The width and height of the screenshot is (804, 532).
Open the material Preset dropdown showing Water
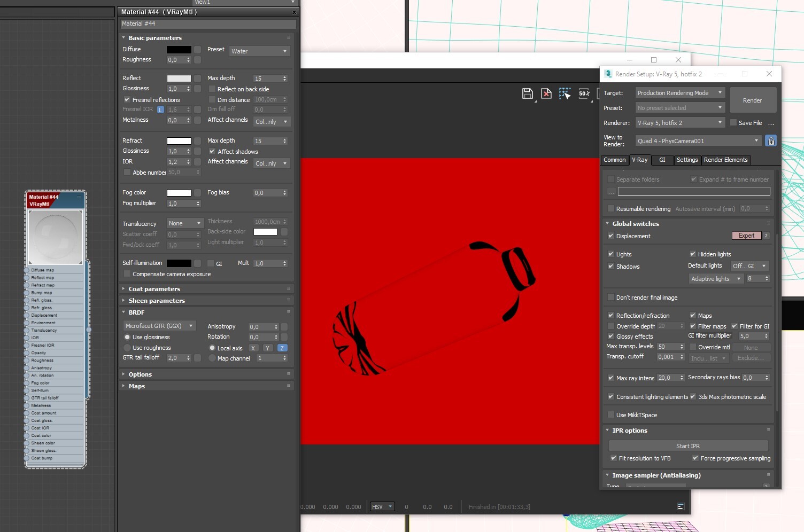(x=259, y=51)
